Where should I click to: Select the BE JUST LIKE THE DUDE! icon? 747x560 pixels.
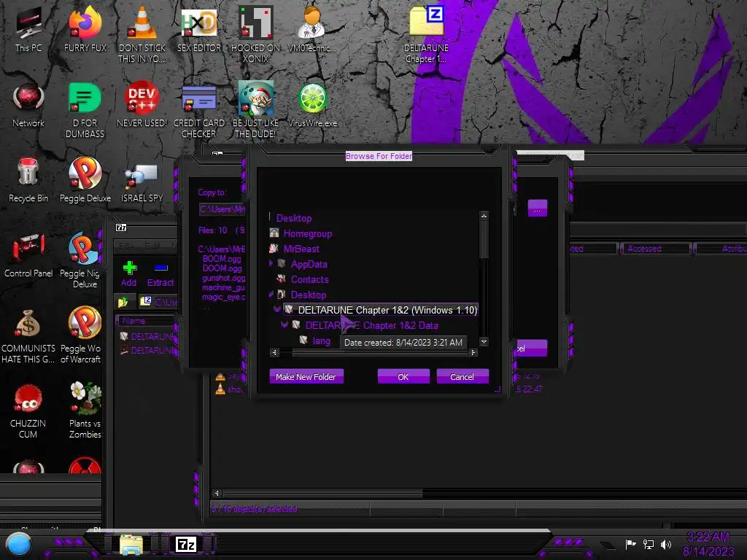coord(256,110)
